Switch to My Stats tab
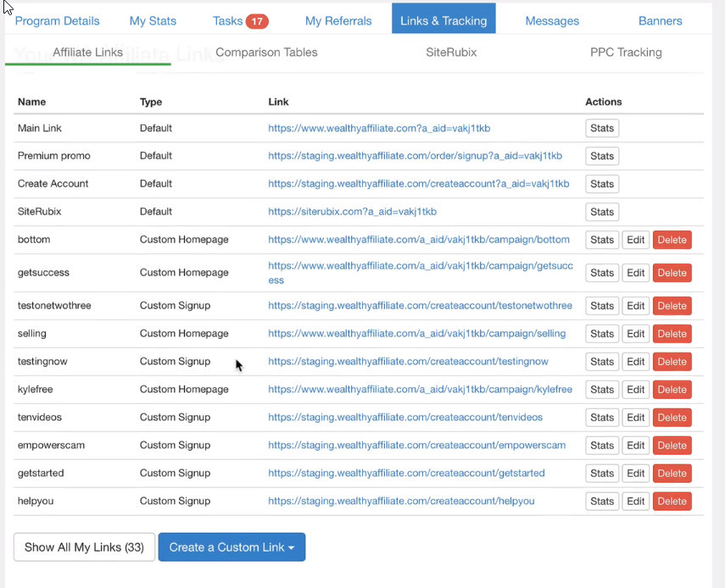 pyautogui.click(x=153, y=21)
